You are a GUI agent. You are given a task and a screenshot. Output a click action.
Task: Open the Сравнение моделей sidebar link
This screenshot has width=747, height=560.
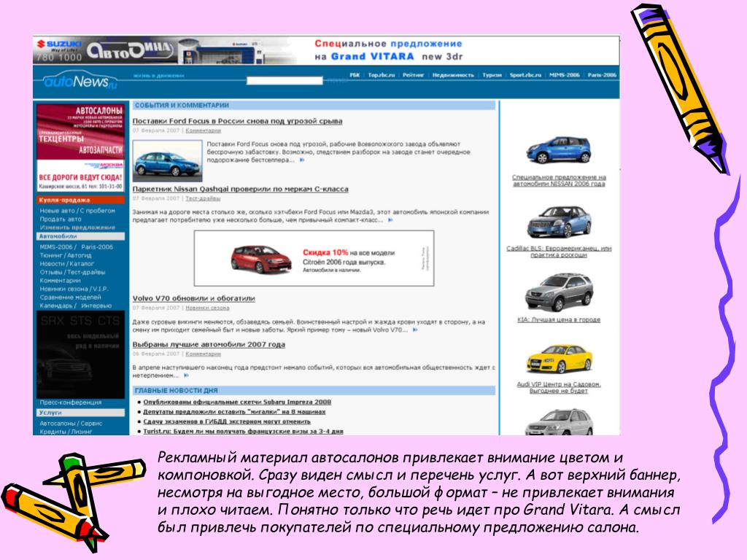click(71, 297)
